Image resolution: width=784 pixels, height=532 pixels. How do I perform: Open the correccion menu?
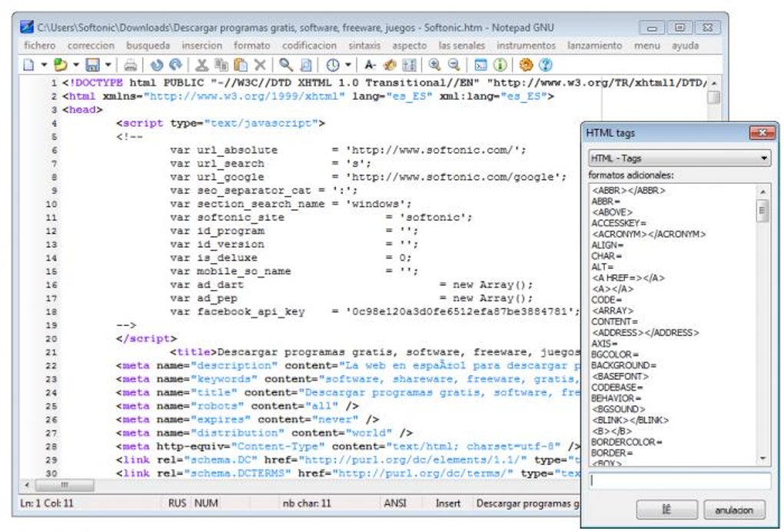pyautogui.click(x=91, y=45)
